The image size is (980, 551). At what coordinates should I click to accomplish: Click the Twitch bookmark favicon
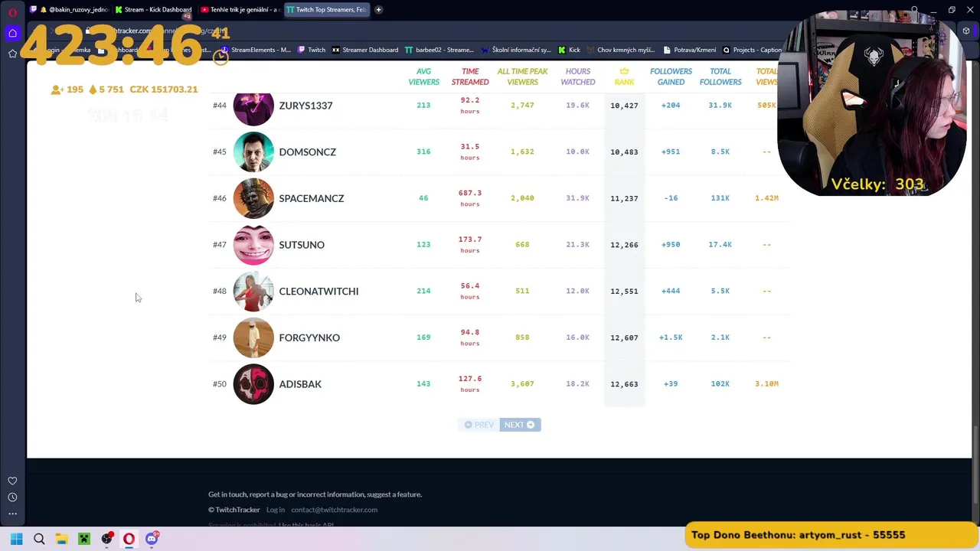pos(302,50)
